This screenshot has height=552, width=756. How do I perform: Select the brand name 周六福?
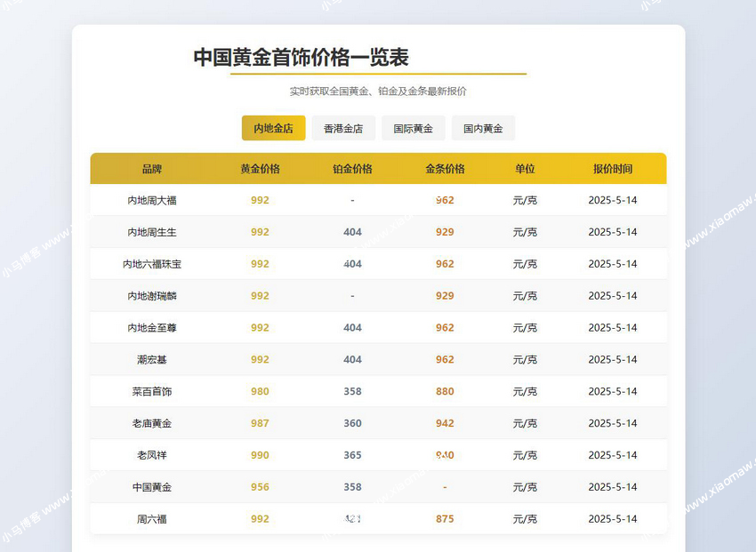(152, 519)
